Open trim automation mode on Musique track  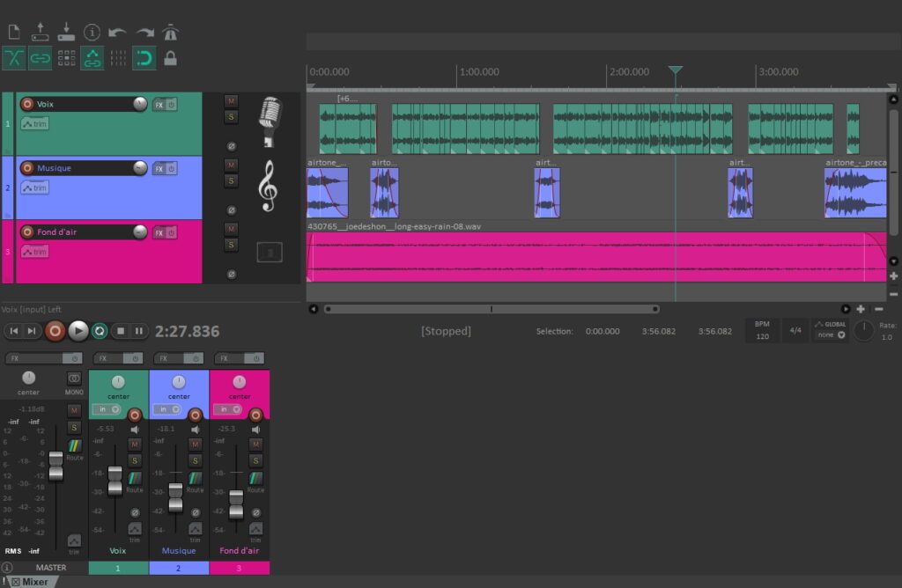point(34,187)
